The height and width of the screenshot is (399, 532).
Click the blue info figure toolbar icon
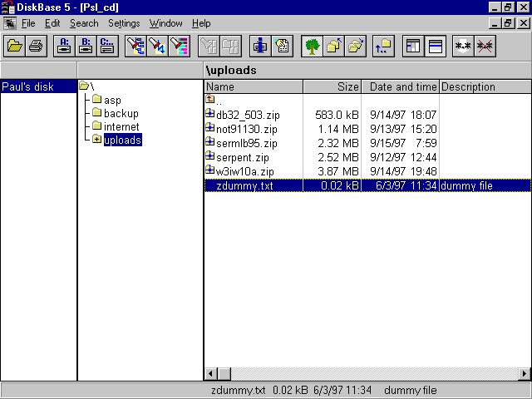coord(261,47)
